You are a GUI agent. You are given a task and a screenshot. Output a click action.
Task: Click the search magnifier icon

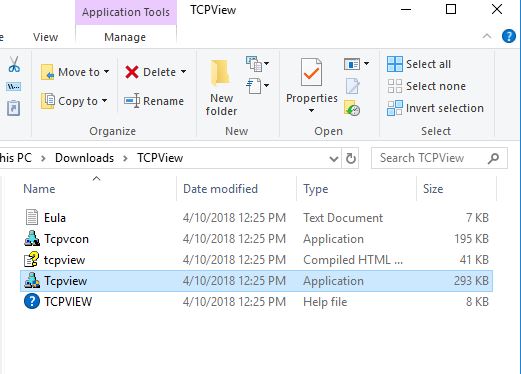[493, 158]
